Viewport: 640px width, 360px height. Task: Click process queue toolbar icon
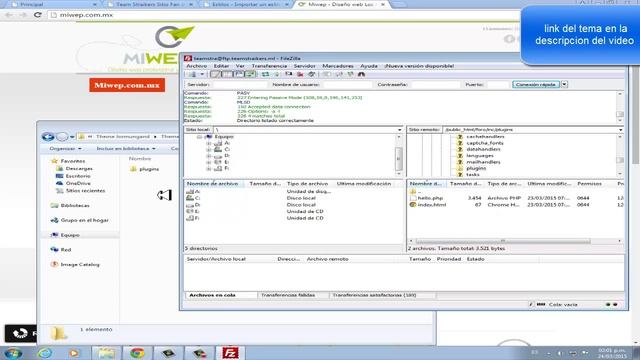pyautogui.click(x=277, y=74)
